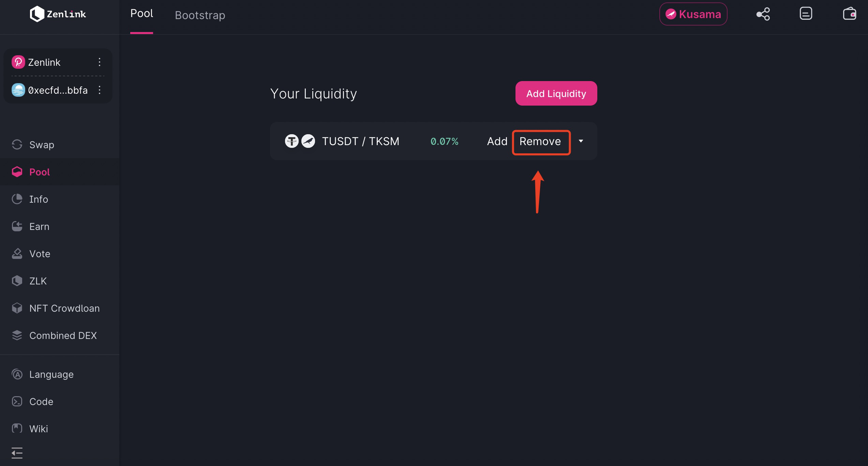
Task: Click Add for the TUSDT / TKSM pool
Action: (x=497, y=141)
